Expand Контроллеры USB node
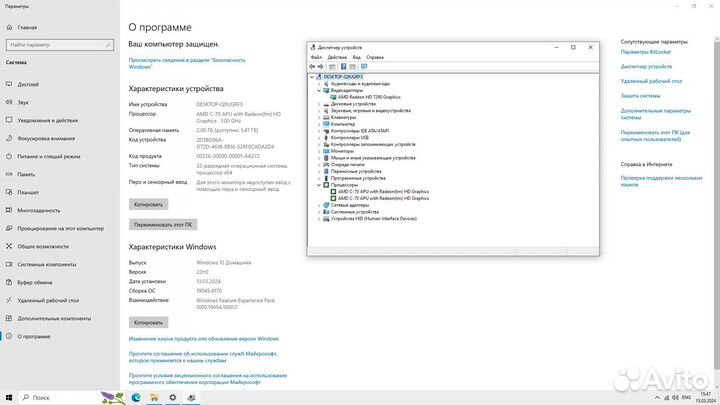This screenshot has height=405, width=720. pos(319,138)
